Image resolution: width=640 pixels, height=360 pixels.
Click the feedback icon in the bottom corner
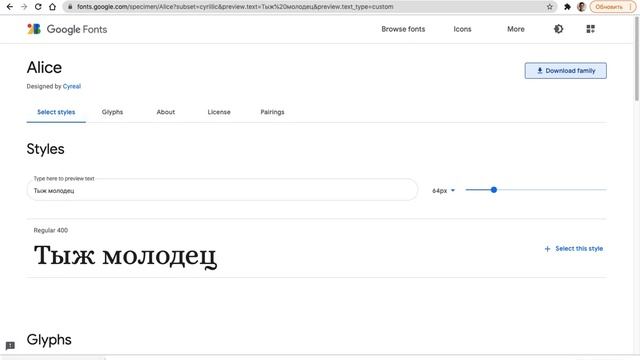click(10, 346)
